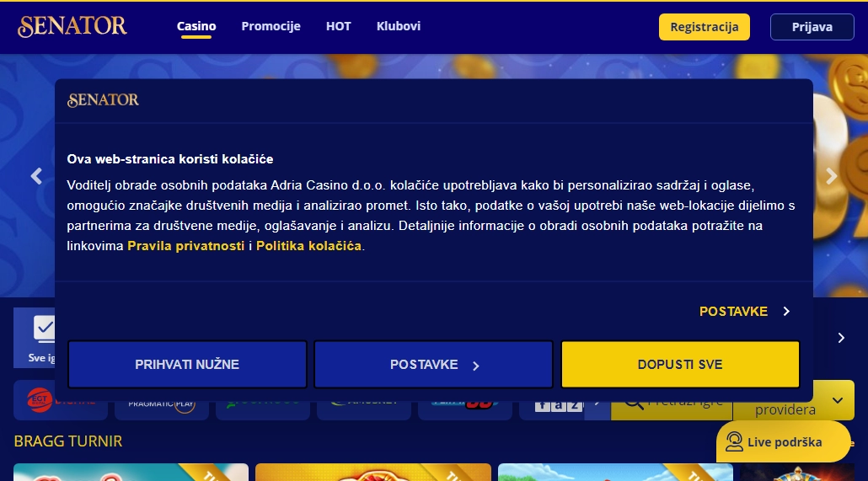Click PRIHVATI NUŽNE button

187,364
